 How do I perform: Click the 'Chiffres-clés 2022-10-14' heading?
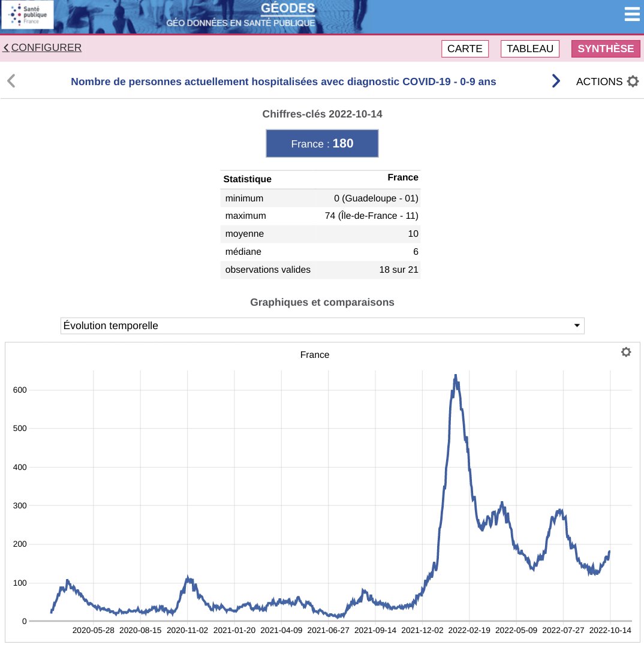(x=322, y=114)
